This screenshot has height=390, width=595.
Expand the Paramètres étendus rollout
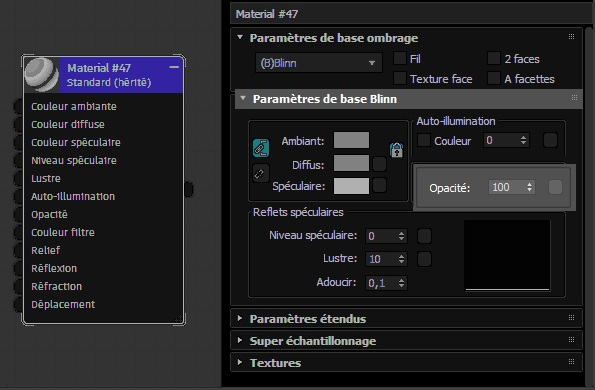(x=240, y=318)
